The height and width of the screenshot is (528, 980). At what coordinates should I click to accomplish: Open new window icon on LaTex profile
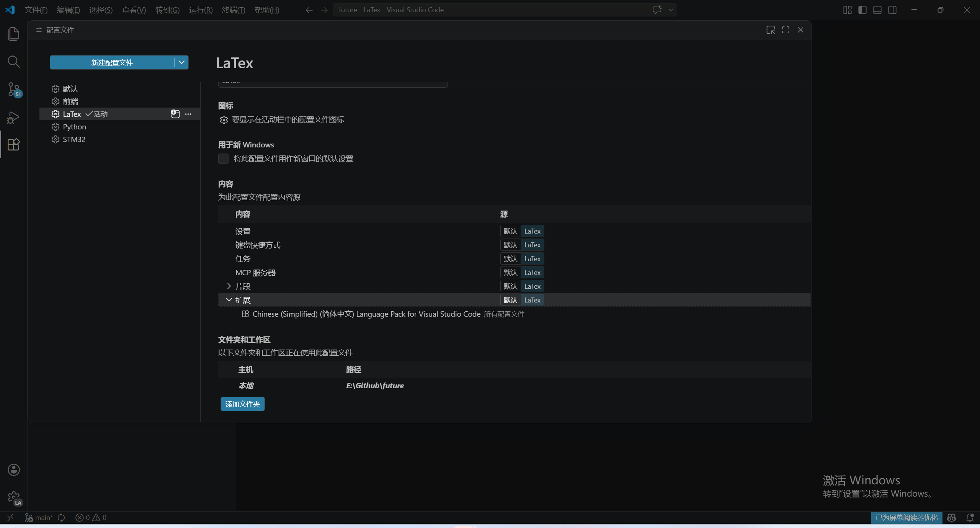point(175,114)
